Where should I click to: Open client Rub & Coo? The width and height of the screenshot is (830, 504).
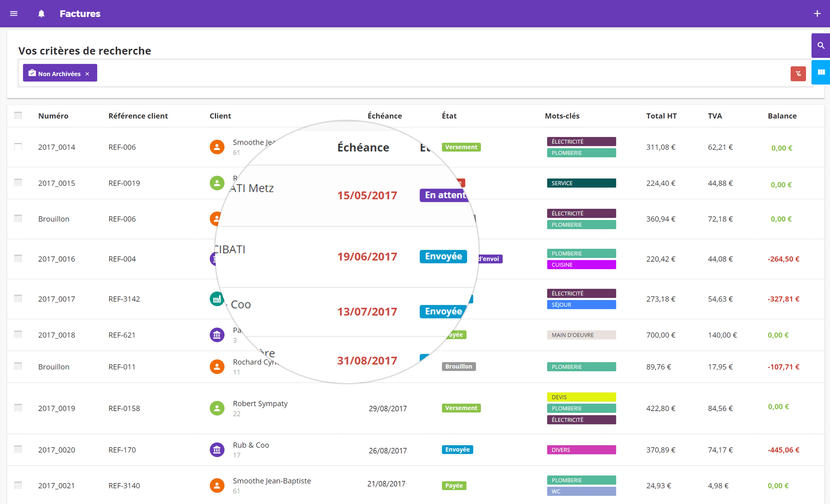[251, 445]
